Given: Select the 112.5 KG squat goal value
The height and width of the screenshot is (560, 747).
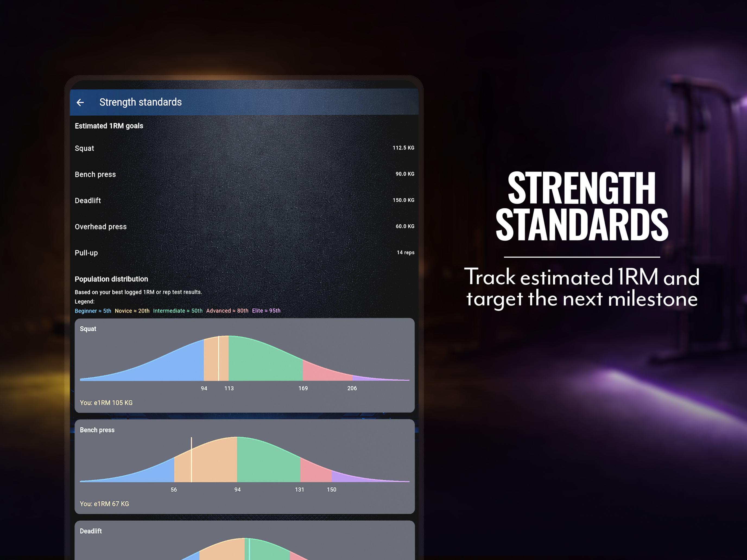Looking at the screenshot, I should pyautogui.click(x=403, y=148).
